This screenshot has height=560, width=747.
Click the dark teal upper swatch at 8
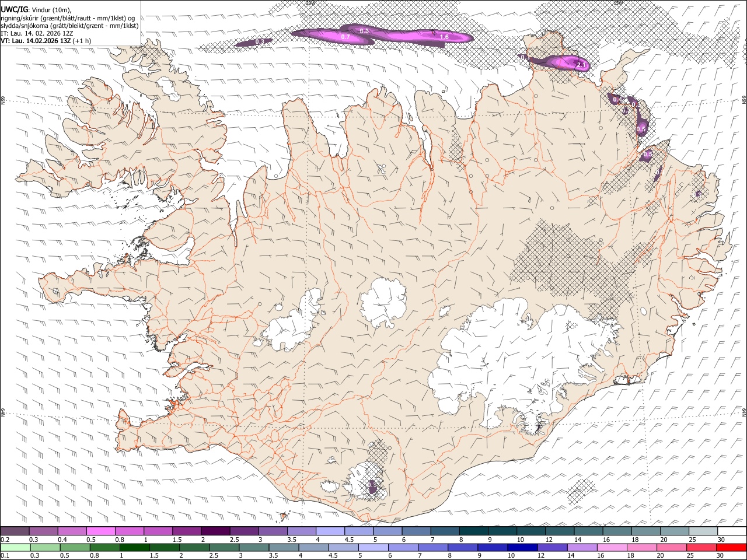(x=473, y=531)
